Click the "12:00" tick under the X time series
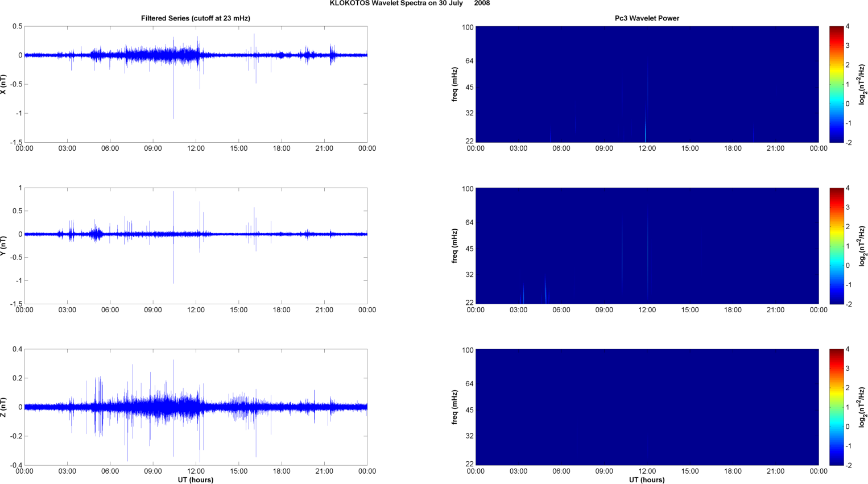The image size is (868, 484). pyautogui.click(x=196, y=148)
